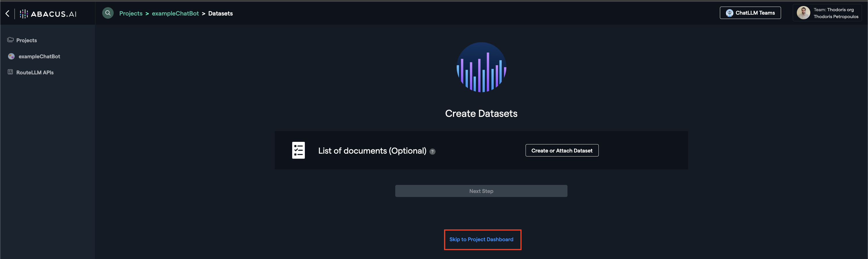868x259 pixels.
Task: Click the back arrow in the header
Action: [x=7, y=13]
